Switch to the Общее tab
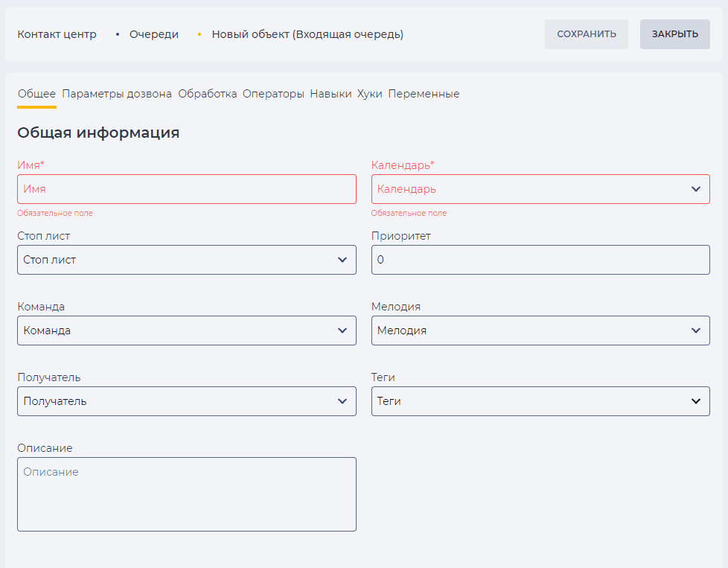This screenshot has width=728, height=568. (x=36, y=94)
